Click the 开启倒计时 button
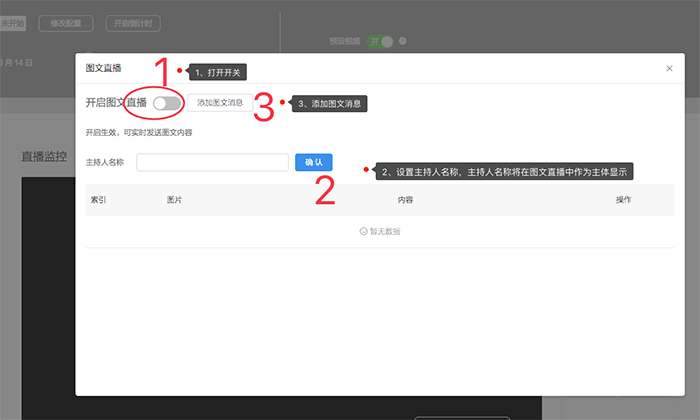The image size is (700, 420). [x=133, y=23]
